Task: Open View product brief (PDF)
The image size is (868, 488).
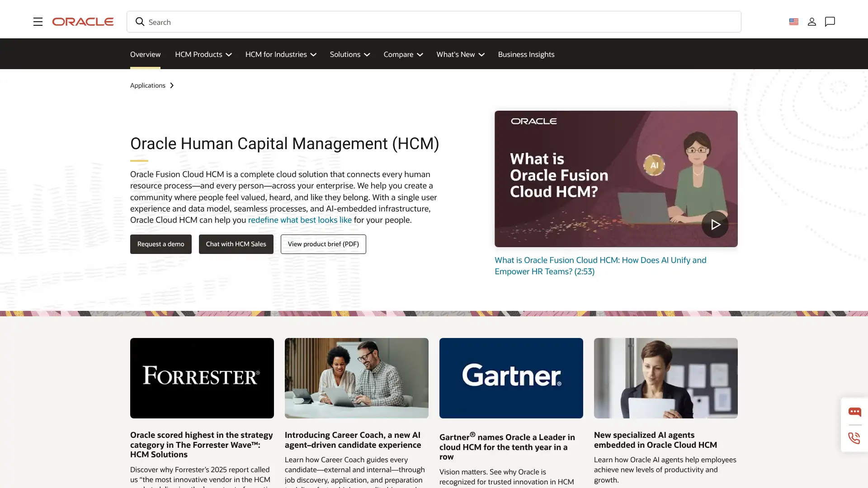Action: 323,244
